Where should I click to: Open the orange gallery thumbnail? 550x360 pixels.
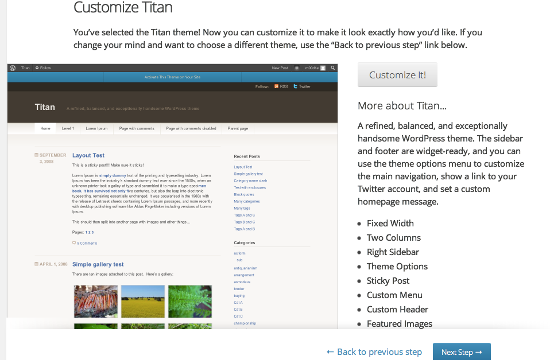[x=96, y=301]
